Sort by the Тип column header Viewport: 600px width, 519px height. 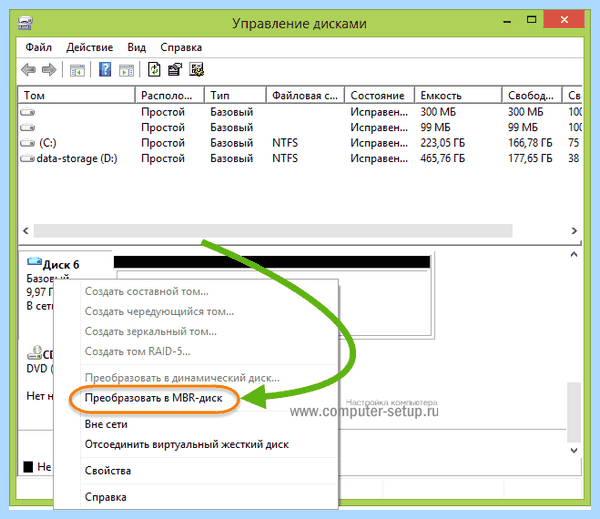click(235, 95)
